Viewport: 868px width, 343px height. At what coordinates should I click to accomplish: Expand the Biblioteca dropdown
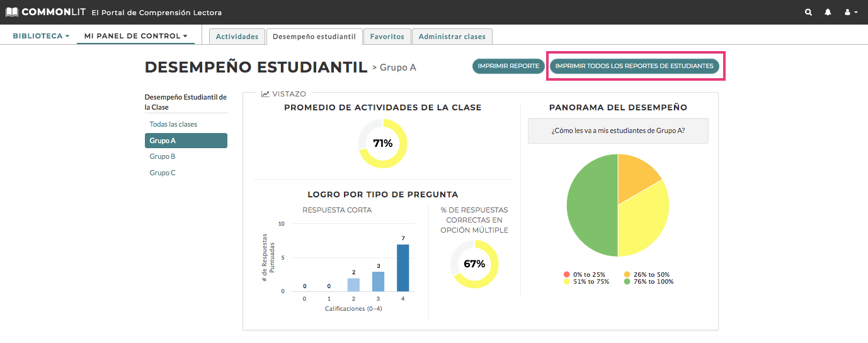[x=42, y=36]
